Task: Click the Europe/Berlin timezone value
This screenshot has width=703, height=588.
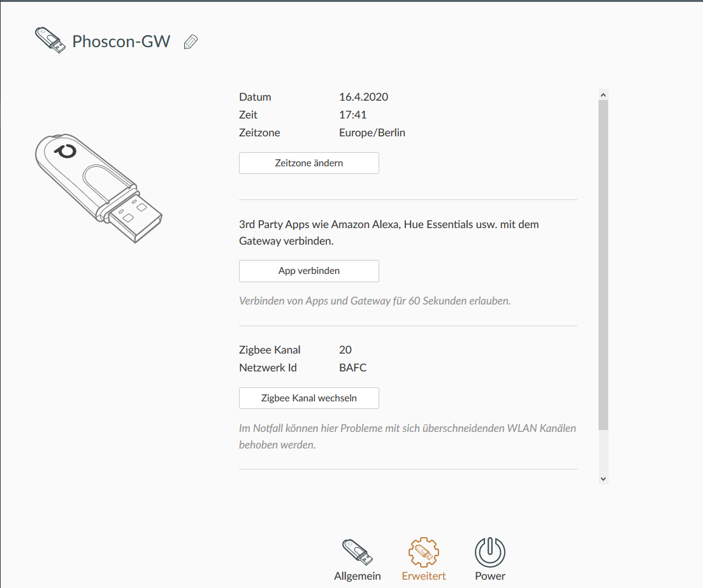Action: (x=372, y=133)
